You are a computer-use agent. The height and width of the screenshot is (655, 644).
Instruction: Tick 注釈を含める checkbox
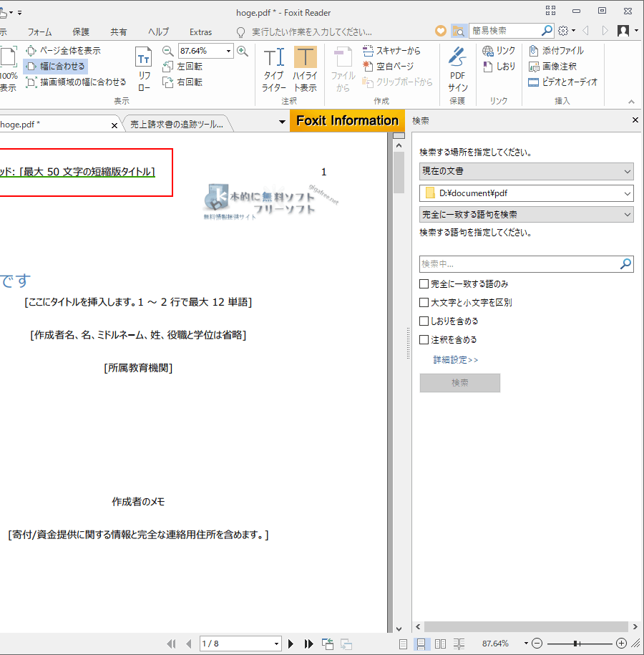(x=424, y=339)
